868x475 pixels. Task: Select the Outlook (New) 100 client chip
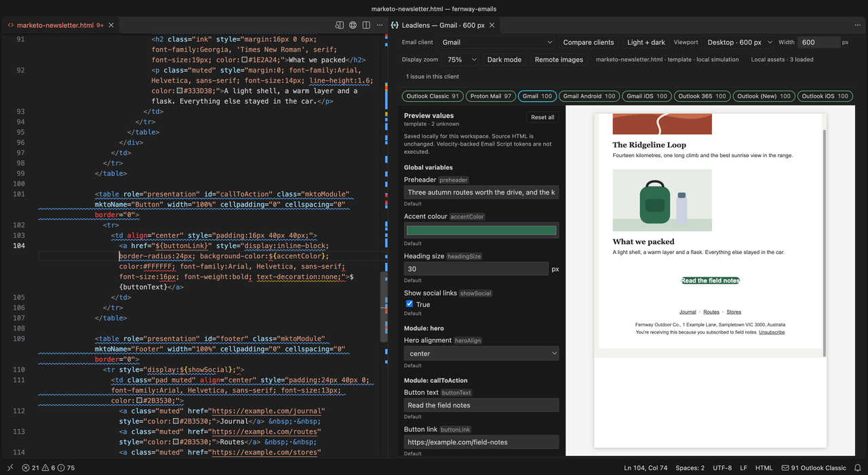pos(764,96)
